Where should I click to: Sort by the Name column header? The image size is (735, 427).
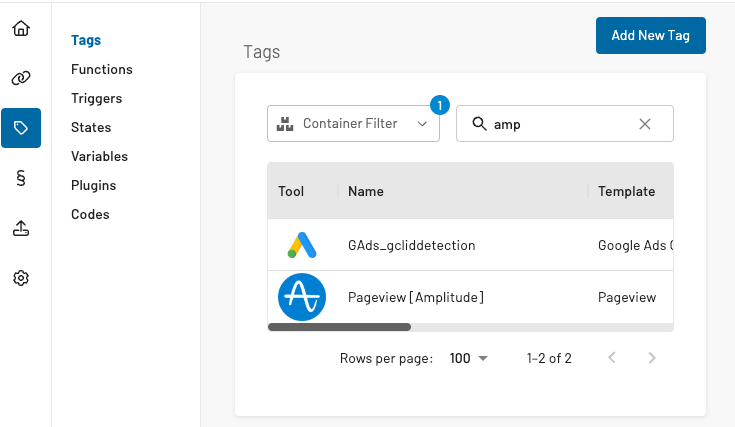click(366, 191)
